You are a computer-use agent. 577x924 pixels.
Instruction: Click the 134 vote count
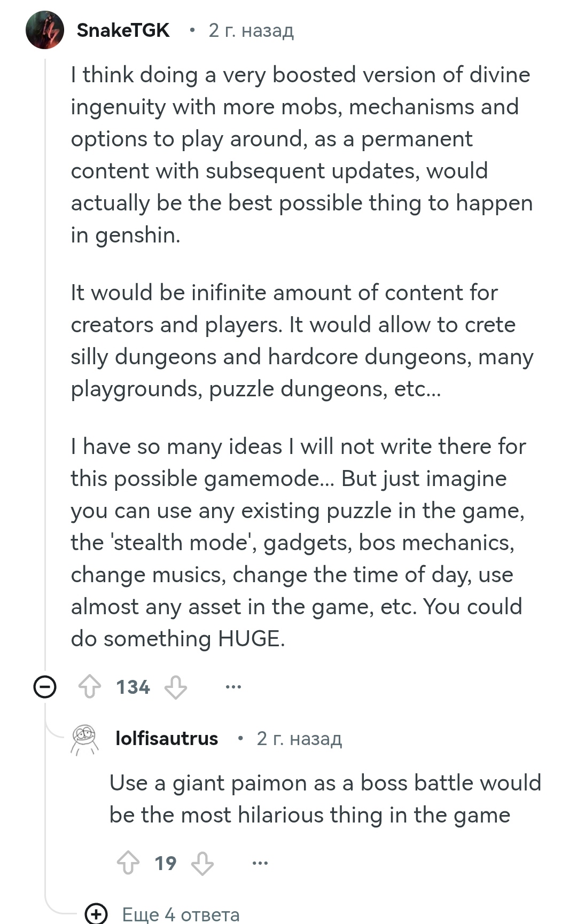coord(133,687)
